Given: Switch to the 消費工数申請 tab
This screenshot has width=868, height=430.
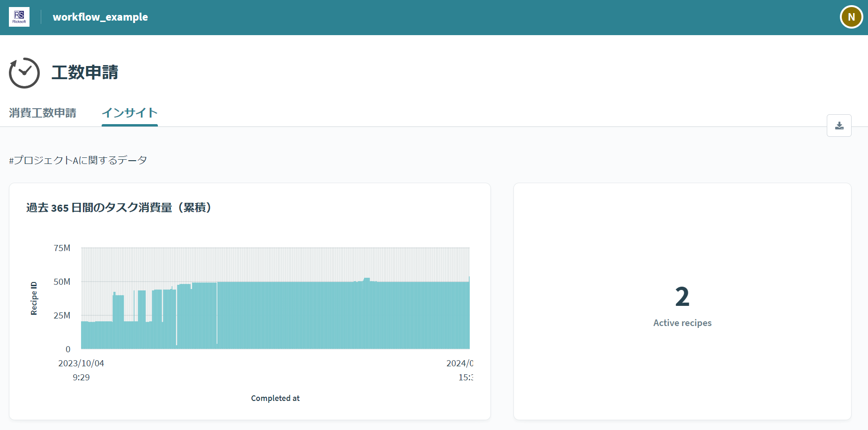Looking at the screenshot, I should tap(43, 113).
